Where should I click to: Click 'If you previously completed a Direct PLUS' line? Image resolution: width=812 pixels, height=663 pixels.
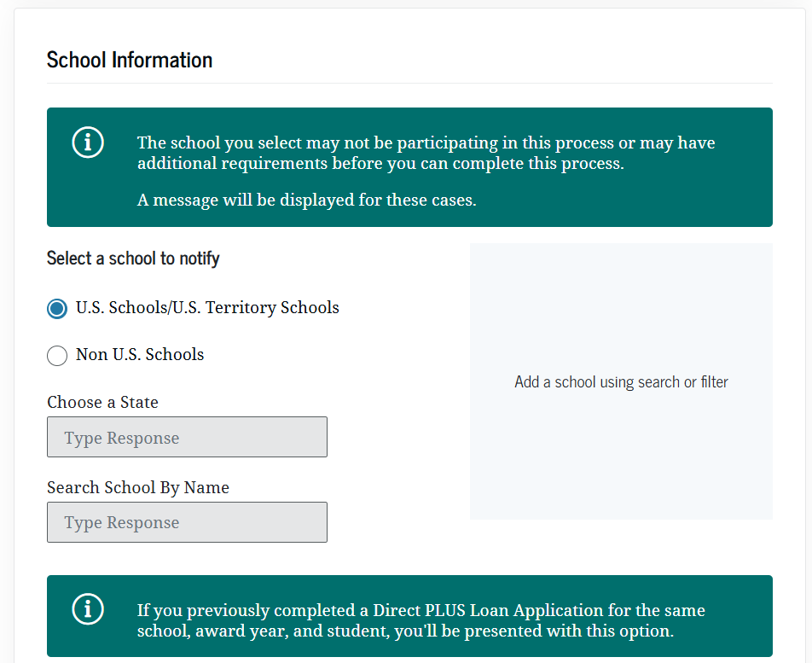click(420, 610)
